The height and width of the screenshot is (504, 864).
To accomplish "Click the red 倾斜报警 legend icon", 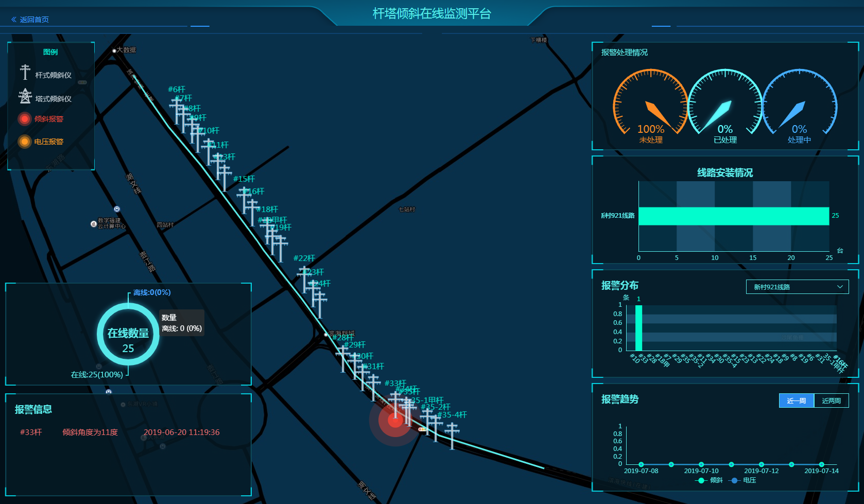I will pos(24,119).
